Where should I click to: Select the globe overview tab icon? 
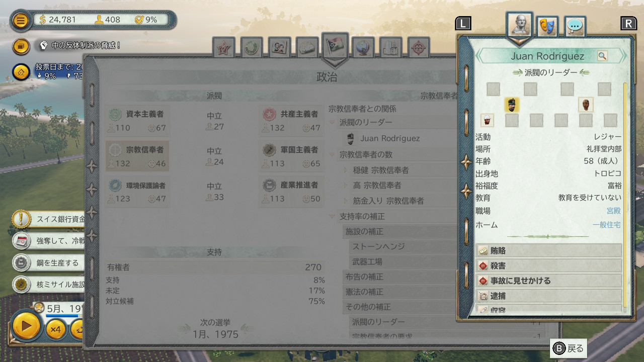click(363, 48)
